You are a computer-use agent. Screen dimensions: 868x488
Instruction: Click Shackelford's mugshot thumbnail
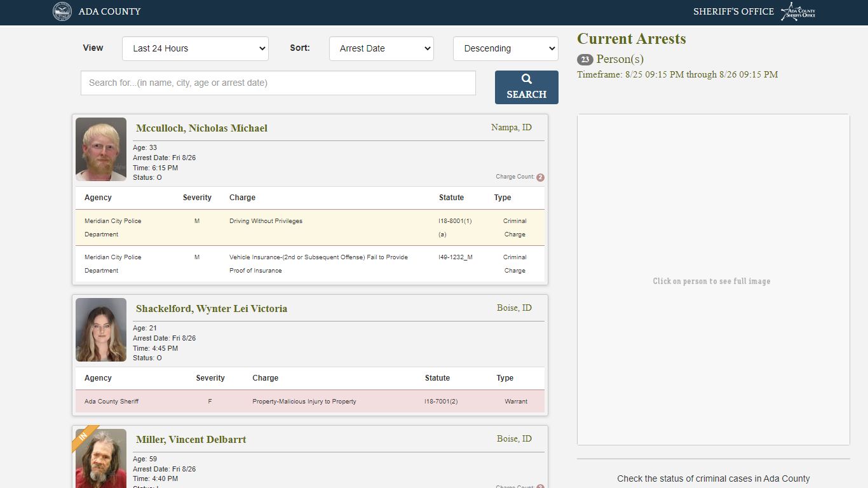click(101, 330)
